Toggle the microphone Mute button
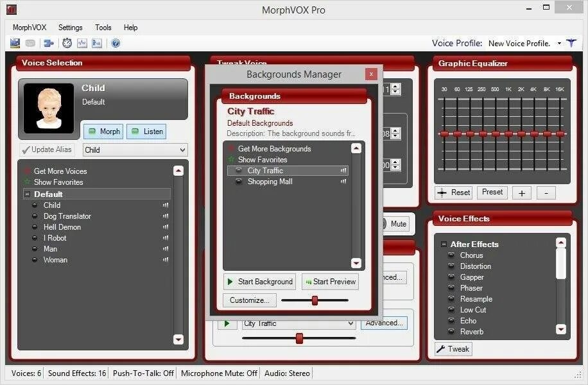This screenshot has width=588, height=385. (x=398, y=224)
